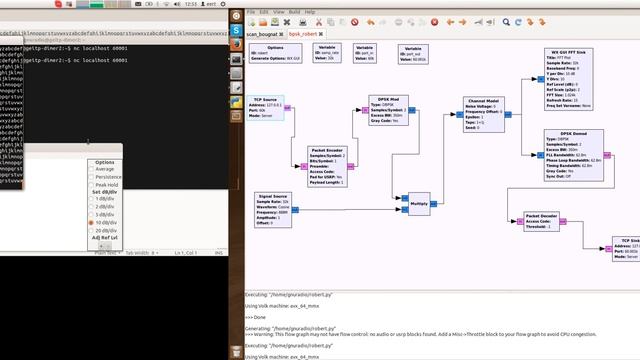Click the black X close-flowgraph toolbar icon

(287, 22)
